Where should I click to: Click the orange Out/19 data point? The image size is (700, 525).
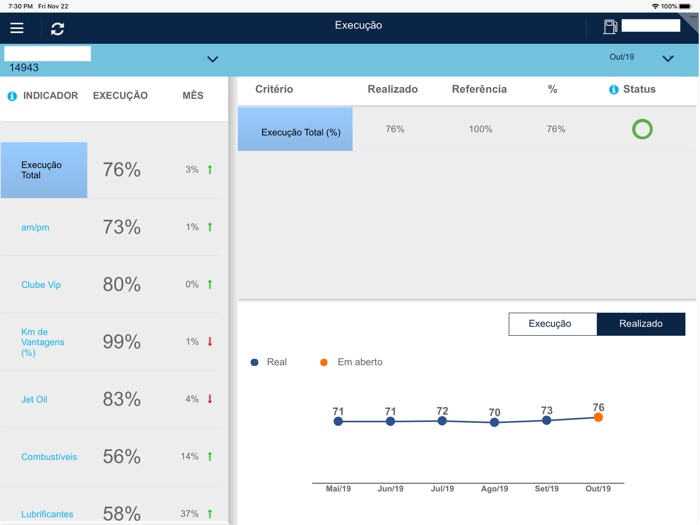click(x=598, y=417)
